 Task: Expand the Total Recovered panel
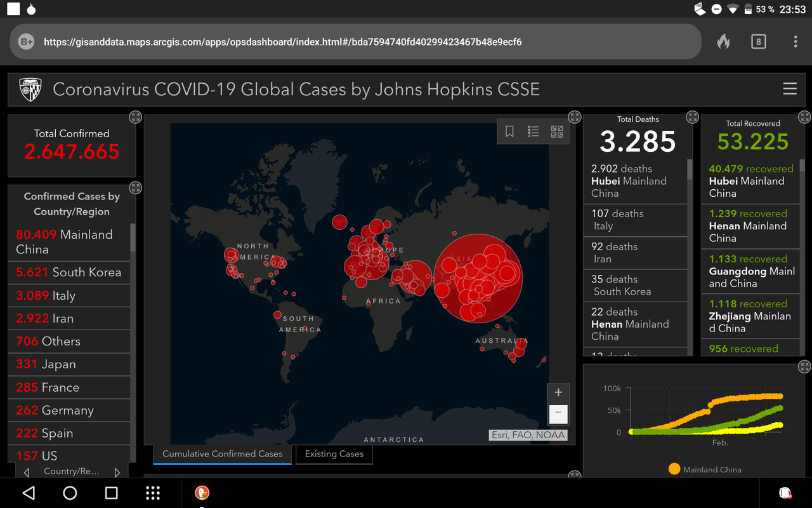click(805, 117)
